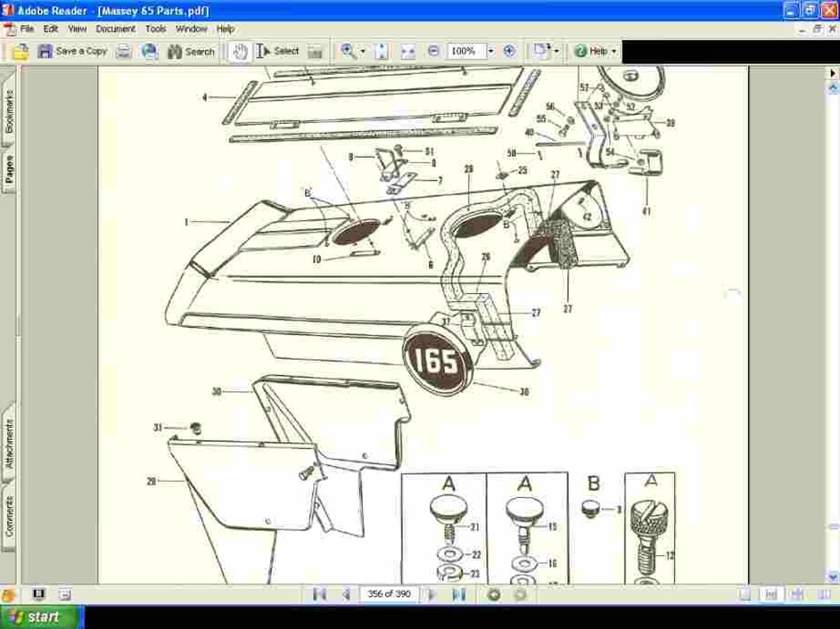Click the Fit Width icon
Image resolution: width=840 pixels, height=629 pixels.
point(407,52)
